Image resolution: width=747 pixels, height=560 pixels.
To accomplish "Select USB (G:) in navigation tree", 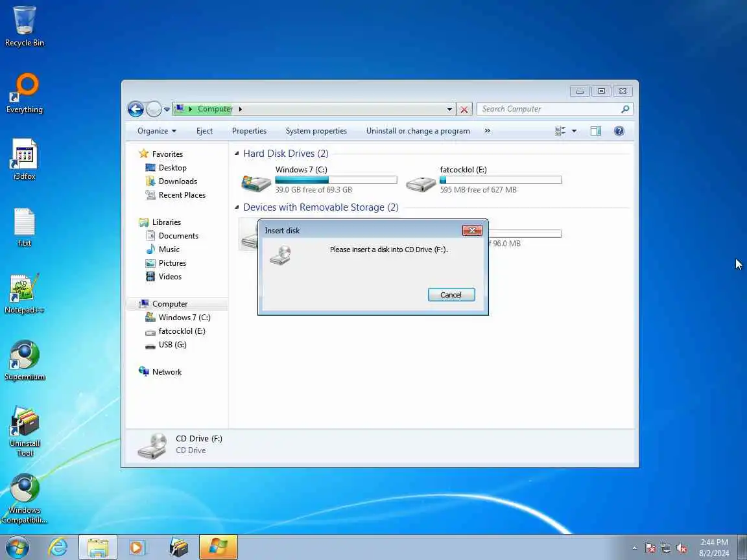I will [166, 345].
